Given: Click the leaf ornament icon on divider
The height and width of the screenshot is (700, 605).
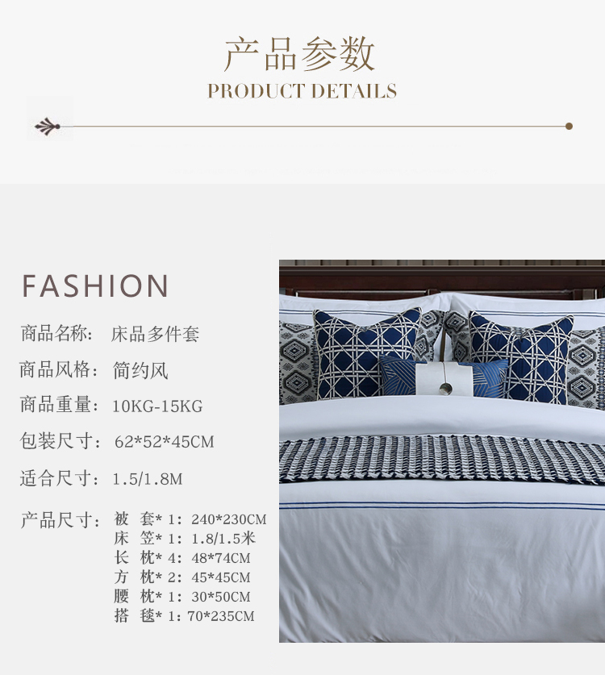Looking at the screenshot, I should point(48,127).
